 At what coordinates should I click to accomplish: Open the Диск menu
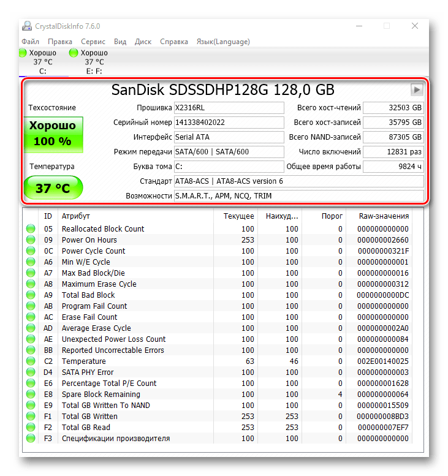(x=143, y=42)
